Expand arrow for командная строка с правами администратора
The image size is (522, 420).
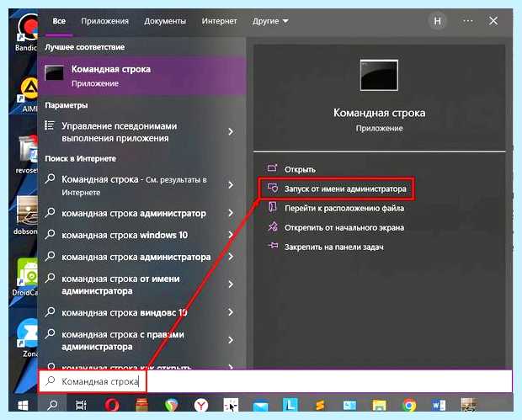coord(231,340)
